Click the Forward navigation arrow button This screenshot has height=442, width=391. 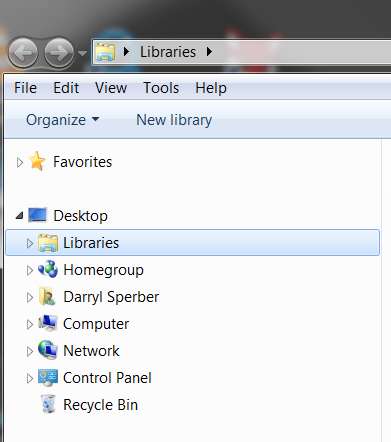click(x=59, y=52)
